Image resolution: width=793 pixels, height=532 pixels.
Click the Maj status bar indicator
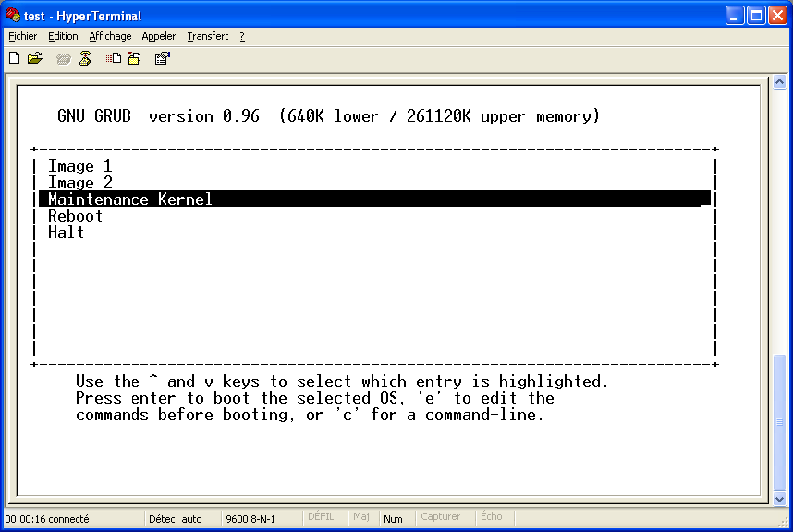click(361, 517)
